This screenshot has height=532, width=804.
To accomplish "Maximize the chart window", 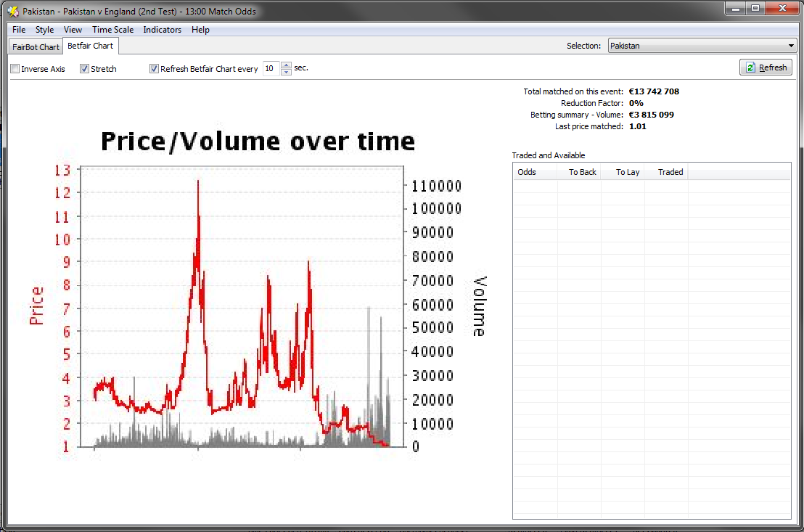I will click(755, 8).
